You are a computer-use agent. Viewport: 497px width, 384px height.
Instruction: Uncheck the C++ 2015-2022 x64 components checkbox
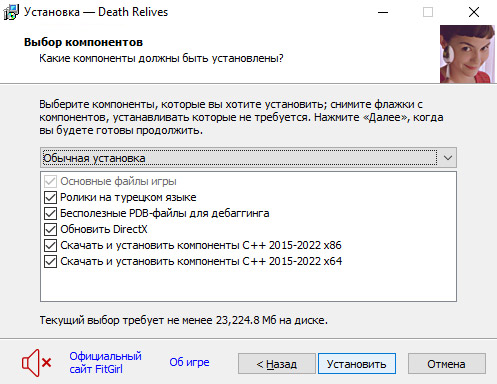pos(50,261)
